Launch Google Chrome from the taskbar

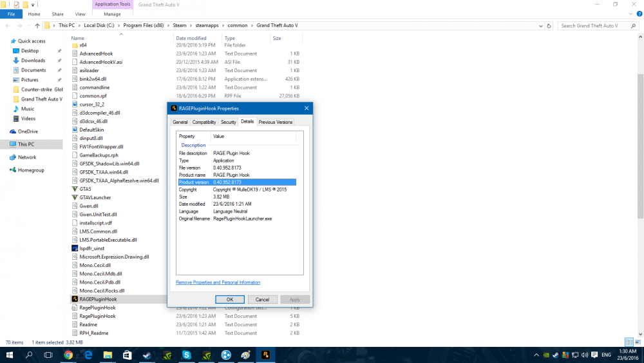coord(68,355)
